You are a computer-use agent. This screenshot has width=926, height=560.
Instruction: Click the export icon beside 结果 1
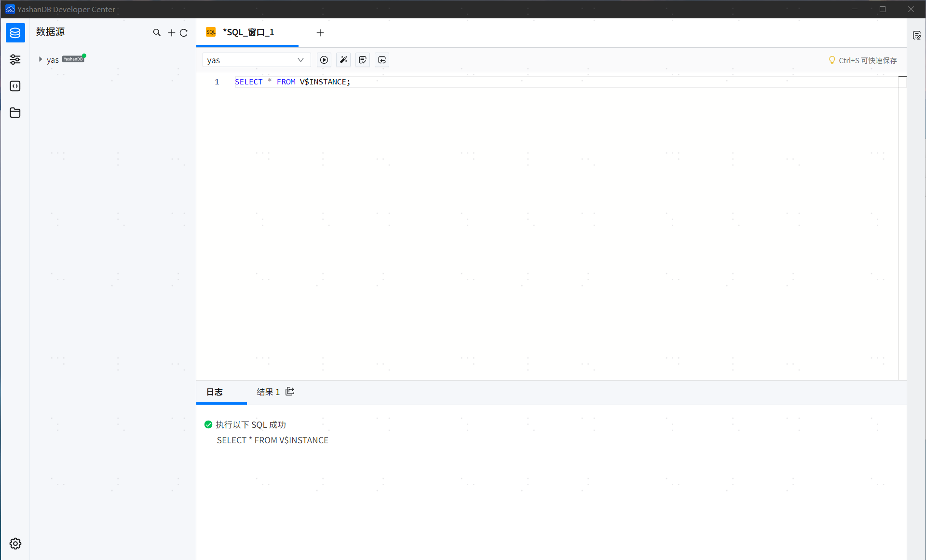[x=290, y=391]
